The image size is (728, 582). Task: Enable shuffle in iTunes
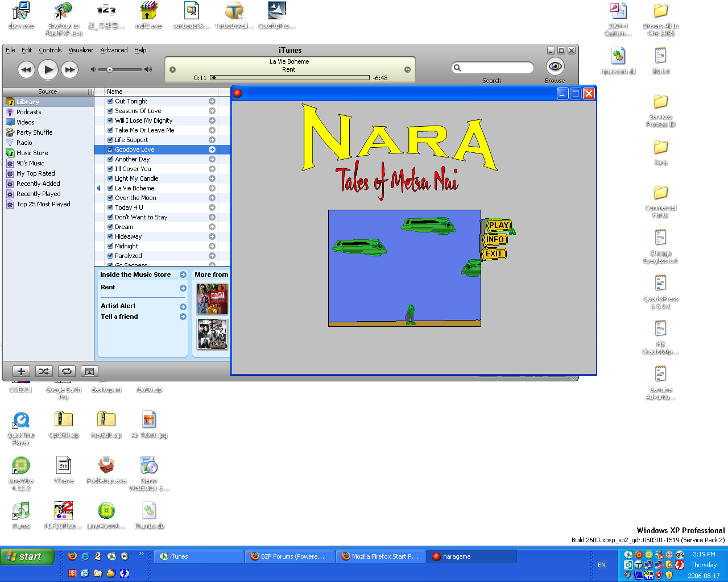pyautogui.click(x=44, y=371)
